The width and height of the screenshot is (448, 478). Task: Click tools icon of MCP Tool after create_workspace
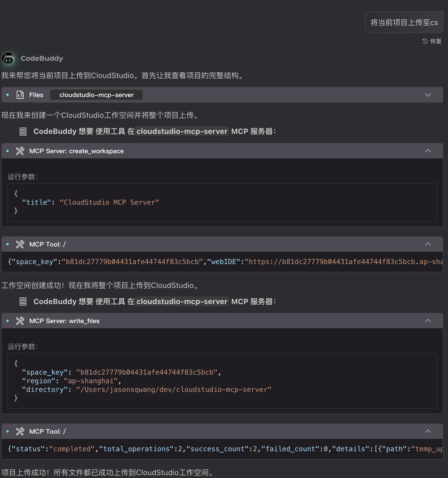(x=20, y=244)
